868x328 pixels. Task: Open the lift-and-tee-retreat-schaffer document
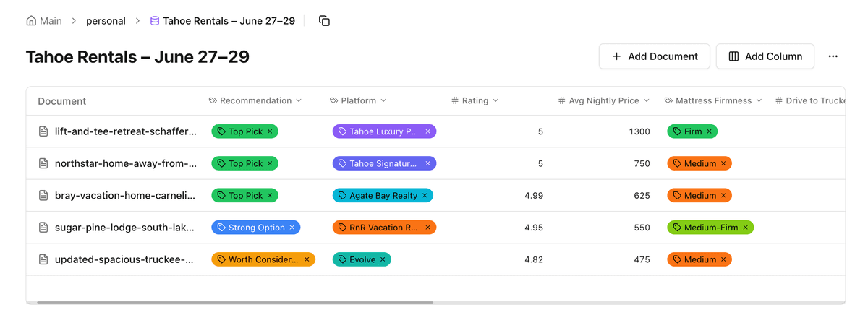[x=126, y=131]
